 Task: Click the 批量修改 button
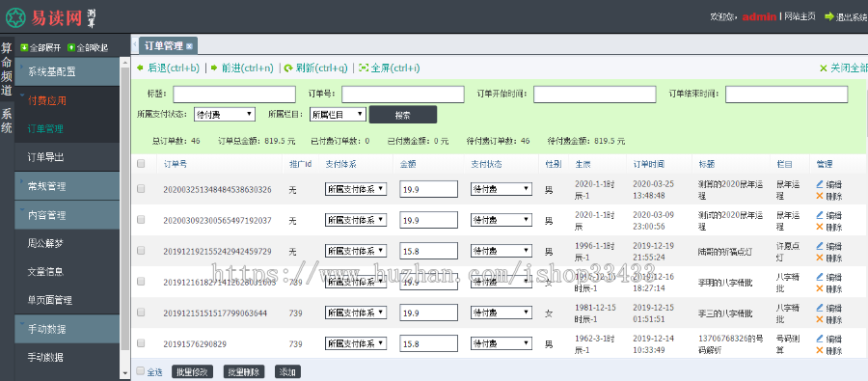[192, 371]
